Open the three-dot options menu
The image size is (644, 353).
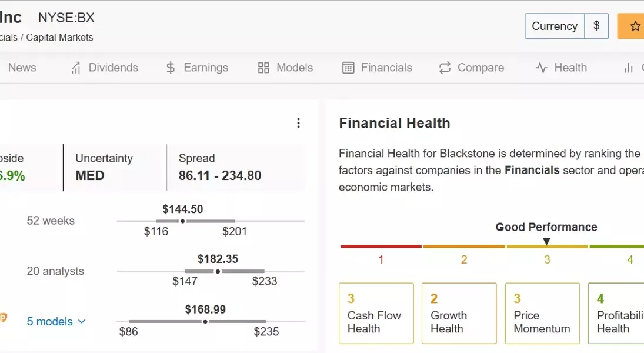(x=298, y=123)
